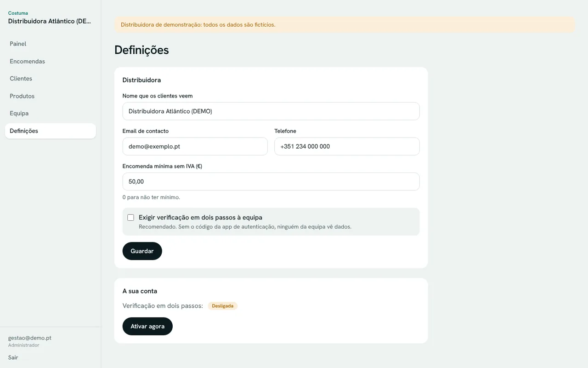Focus the 'Nome que os clientes veem' field
The height and width of the screenshot is (368, 588).
pos(271,111)
